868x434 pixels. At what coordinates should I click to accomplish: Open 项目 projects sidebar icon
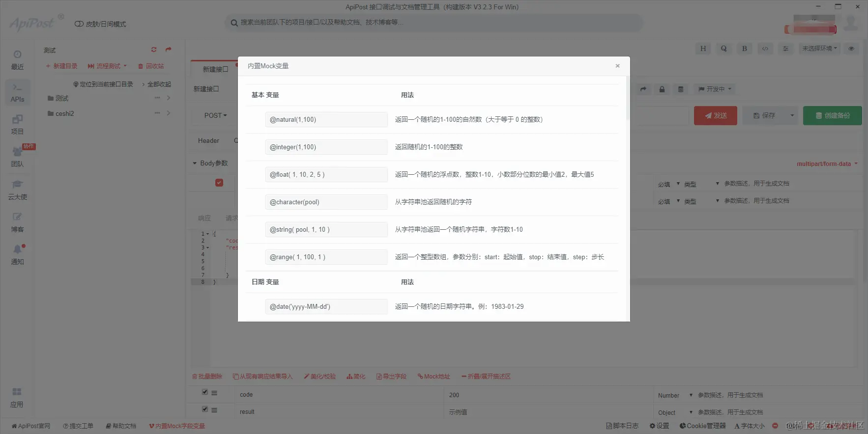(17, 125)
